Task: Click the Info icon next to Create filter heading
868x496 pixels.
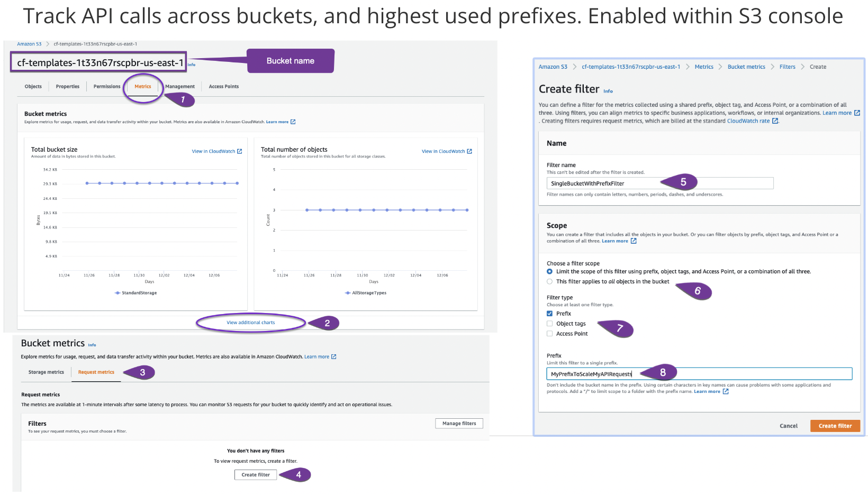Action: coord(608,90)
